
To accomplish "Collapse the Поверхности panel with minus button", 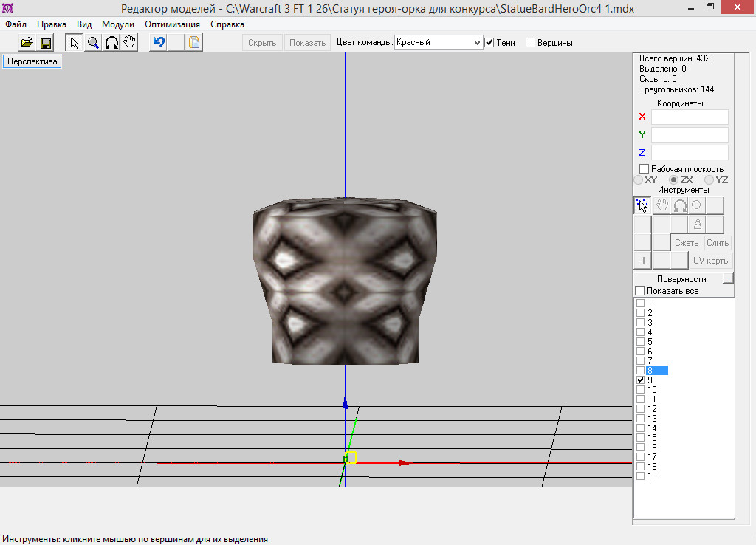I will tap(728, 278).
